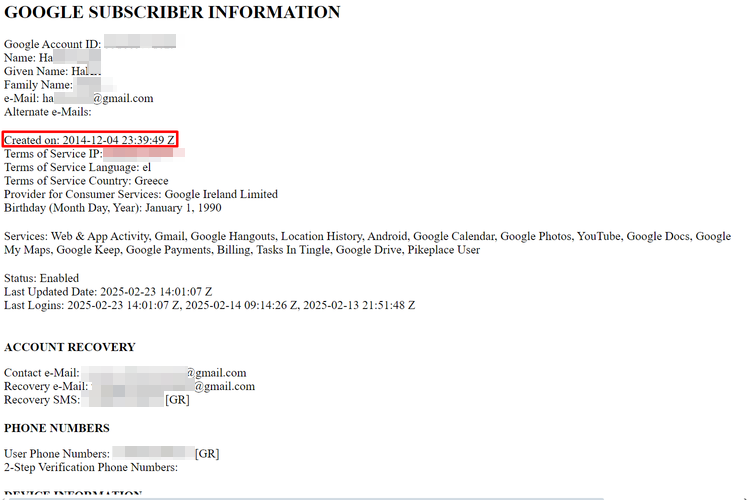Select the Recovery SMS line
This screenshot has height=500, width=750.
(97, 400)
